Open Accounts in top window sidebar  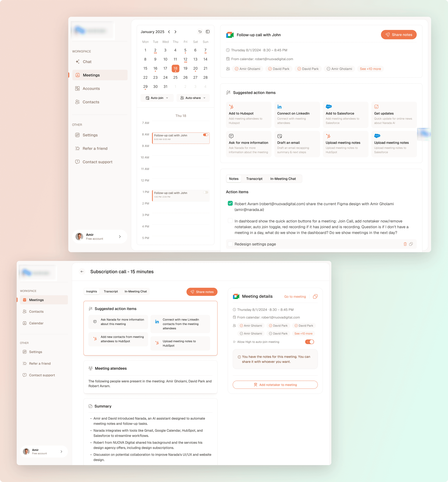100,89
